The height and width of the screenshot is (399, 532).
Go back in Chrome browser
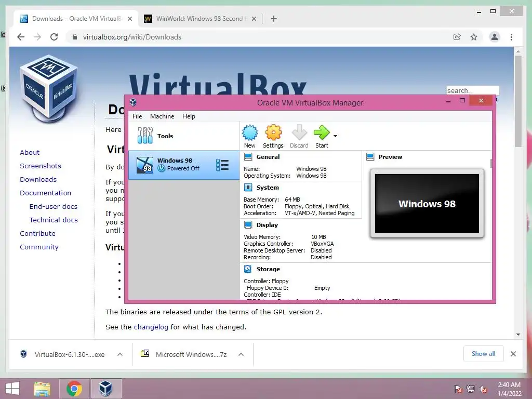point(21,37)
